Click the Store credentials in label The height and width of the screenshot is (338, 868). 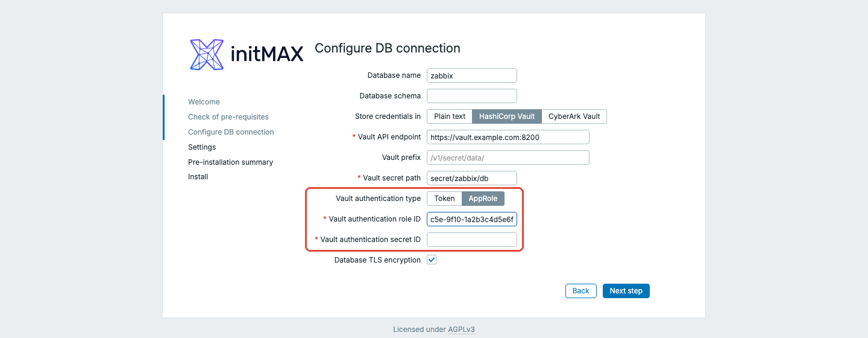coord(388,116)
